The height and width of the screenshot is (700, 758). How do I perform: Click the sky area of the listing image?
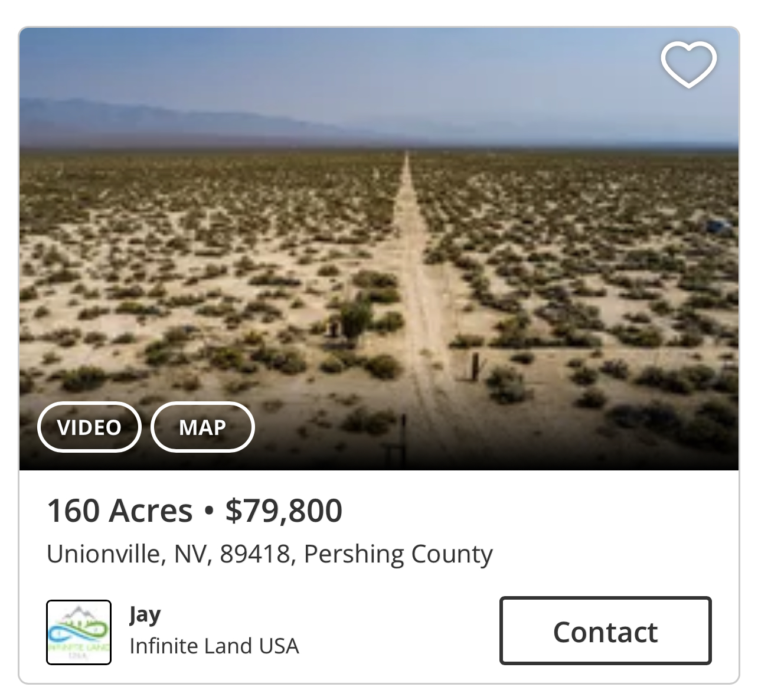(x=378, y=65)
